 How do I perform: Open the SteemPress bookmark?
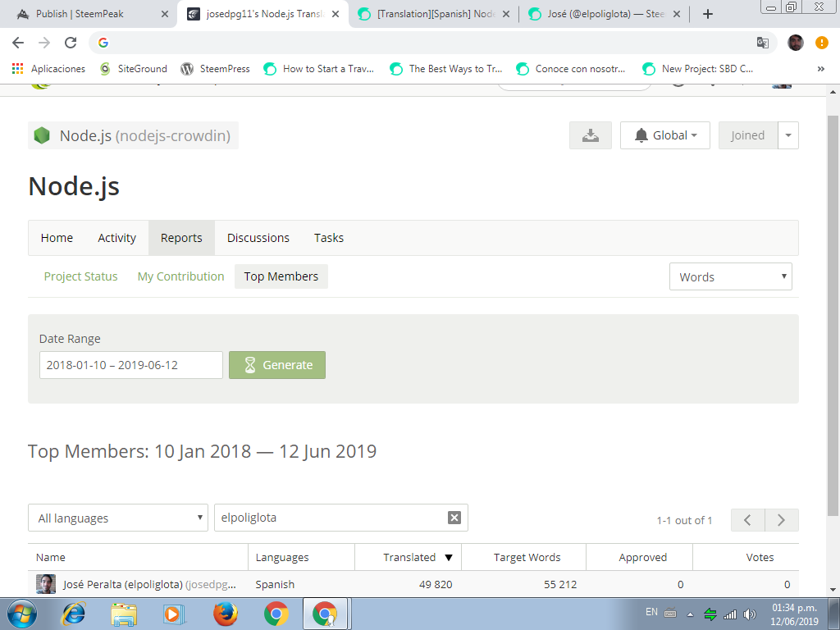(x=216, y=69)
